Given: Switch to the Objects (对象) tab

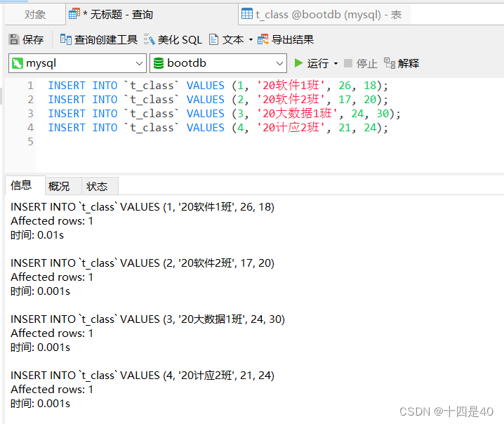Looking at the screenshot, I should 35,15.
